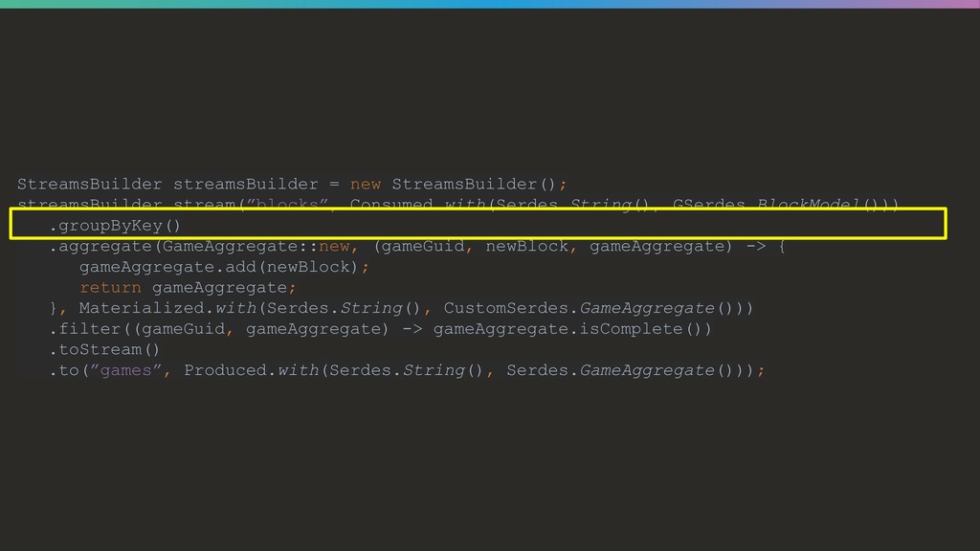The width and height of the screenshot is (980, 551).
Task: Click the ".to("games", Produced.with" line
Action: [407, 370]
